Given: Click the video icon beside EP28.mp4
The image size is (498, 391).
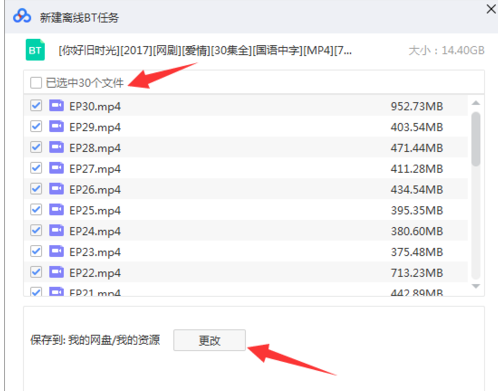Looking at the screenshot, I should pos(56,147).
